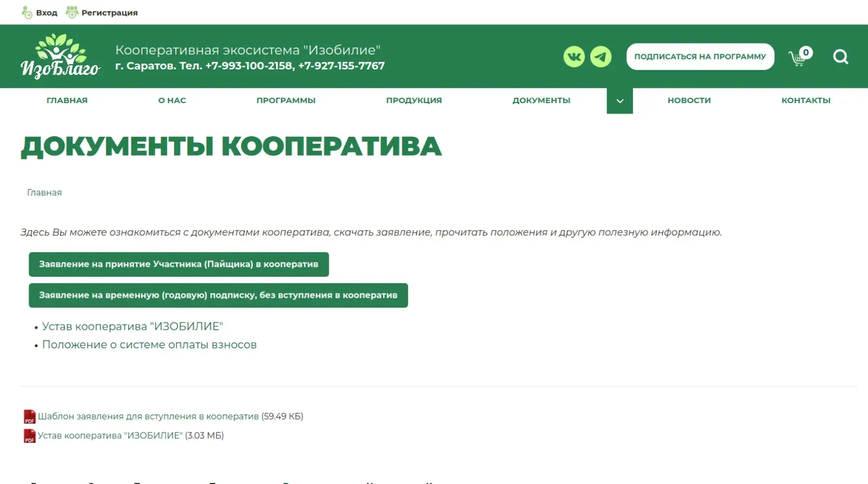The image size is (868, 484).
Task: Click the Главная breadcrumb link
Action: (x=44, y=193)
